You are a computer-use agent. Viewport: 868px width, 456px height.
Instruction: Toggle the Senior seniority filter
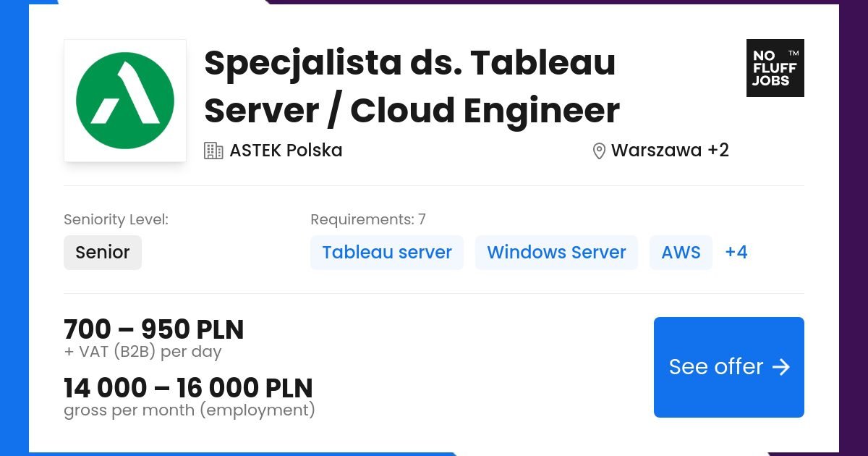(x=103, y=252)
